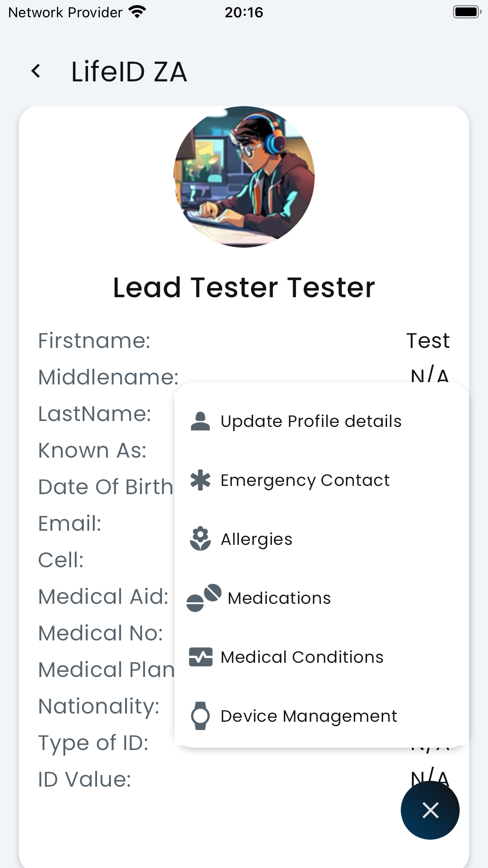The height and width of the screenshot is (868, 488).
Task: Tap the Lead Tester Tester name heading
Action: [x=244, y=287]
